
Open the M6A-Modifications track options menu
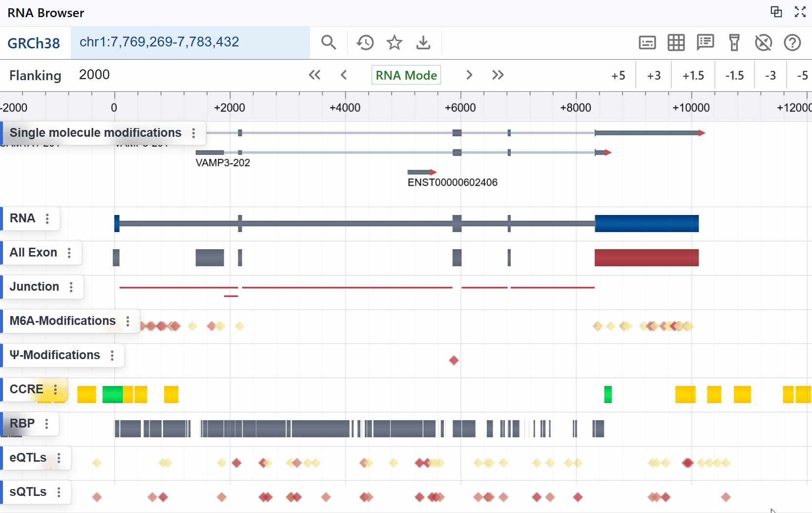(128, 321)
